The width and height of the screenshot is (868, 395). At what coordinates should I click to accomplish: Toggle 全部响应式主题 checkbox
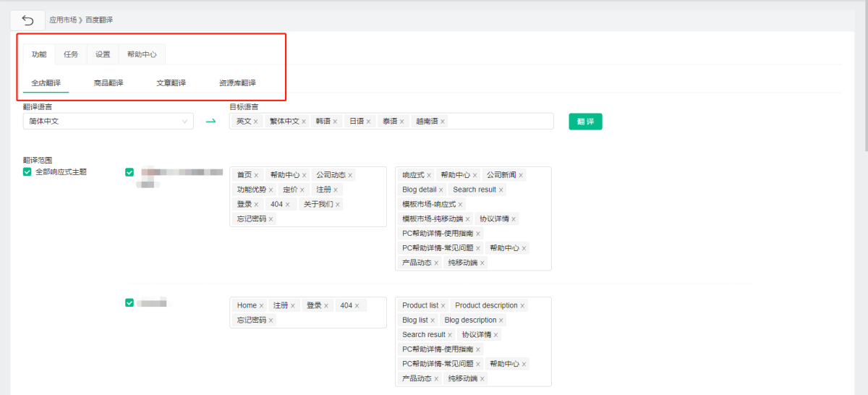coord(27,172)
